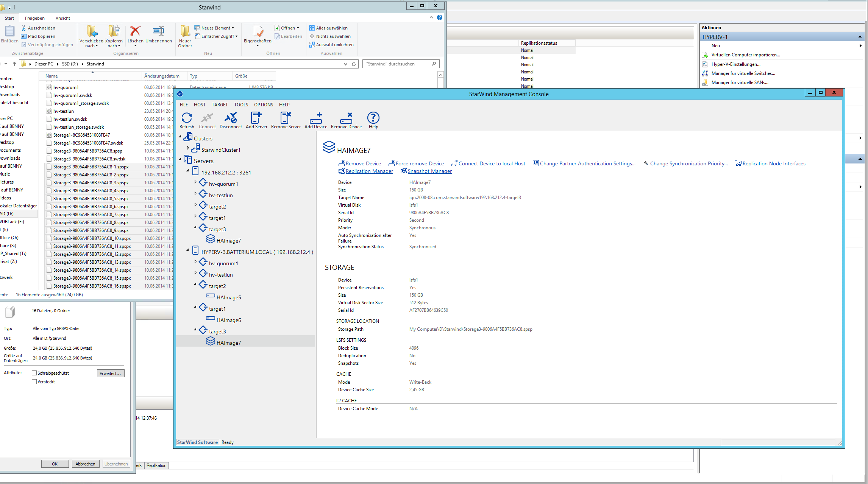Toggle checkbox for Storage3-9806A4F5BB736AC8_16.spspx

49,286
